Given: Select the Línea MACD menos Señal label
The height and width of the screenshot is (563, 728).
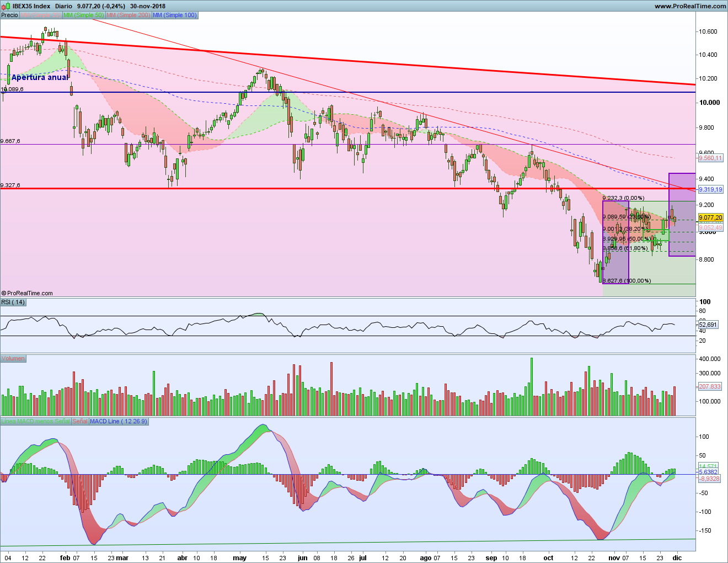Looking at the screenshot, I should pyautogui.click(x=35, y=421).
